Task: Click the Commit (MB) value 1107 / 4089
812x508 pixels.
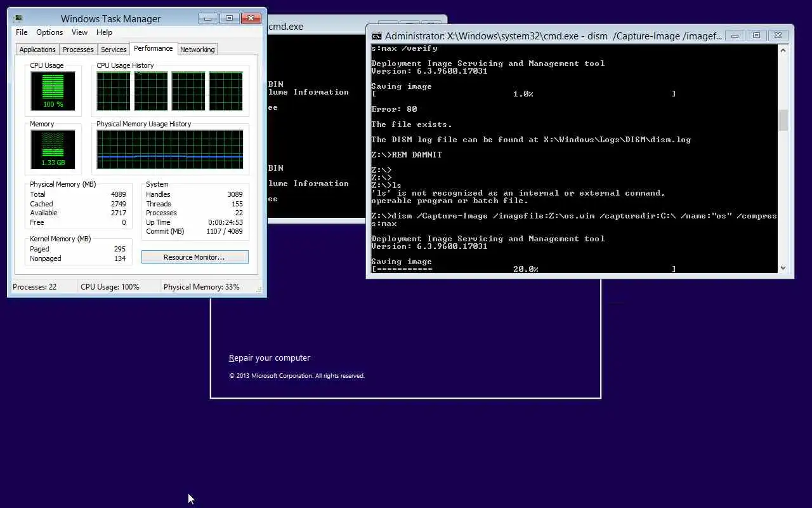Action: click(x=224, y=231)
